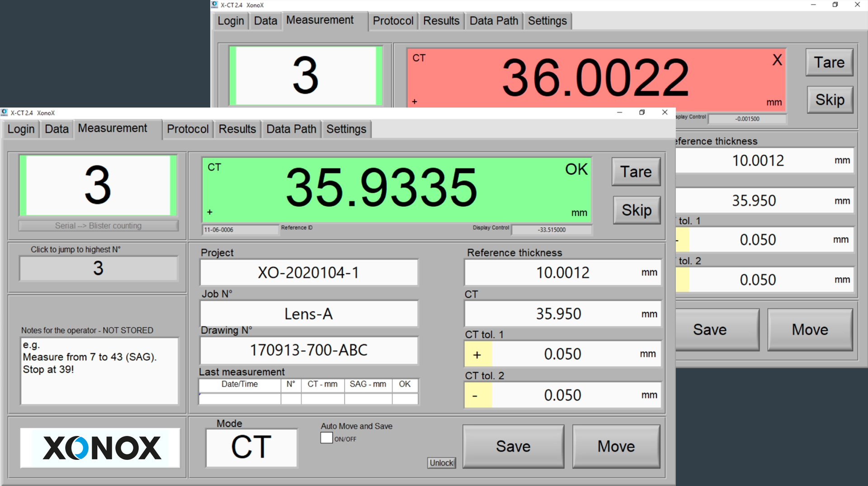The height and width of the screenshot is (486, 868).
Task: Switch to Results tab in back window
Action: [x=441, y=21]
